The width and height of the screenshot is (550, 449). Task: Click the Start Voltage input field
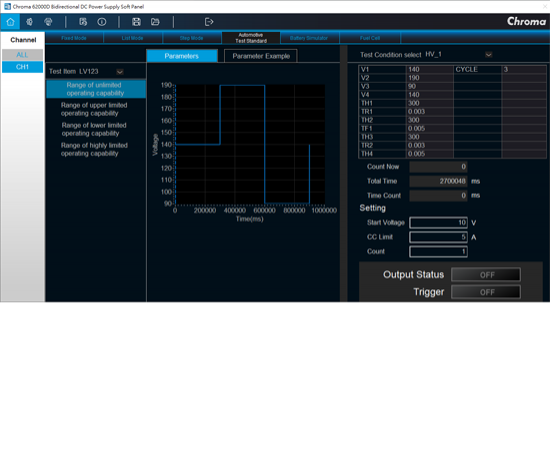(x=438, y=223)
